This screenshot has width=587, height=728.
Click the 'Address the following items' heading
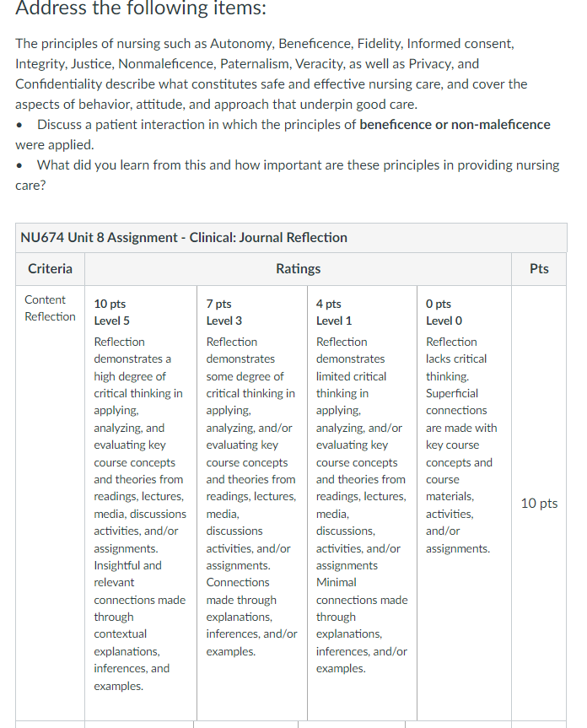click(x=141, y=8)
